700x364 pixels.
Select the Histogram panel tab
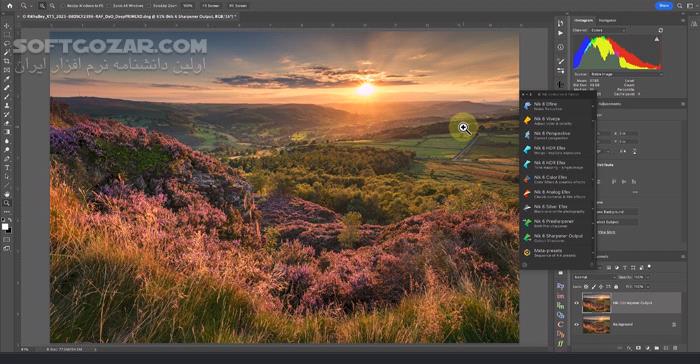(x=583, y=20)
